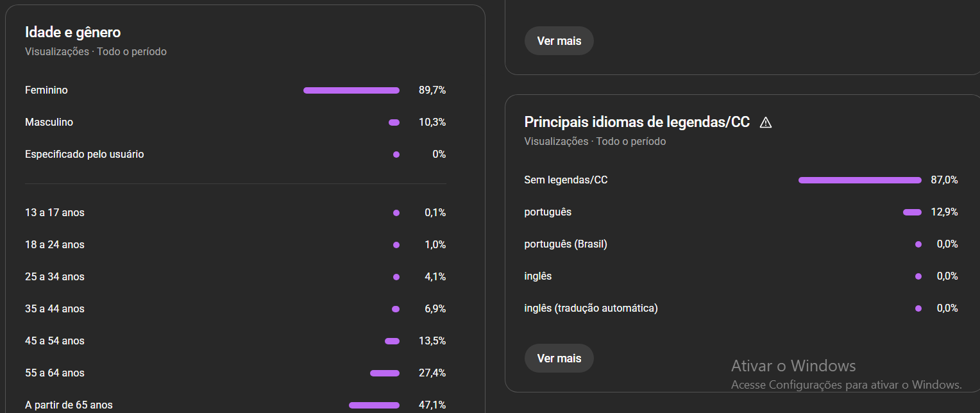The width and height of the screenshot is (980, 413).
Task: Select the Masculino percentage bar
Action: click(394, 122)
